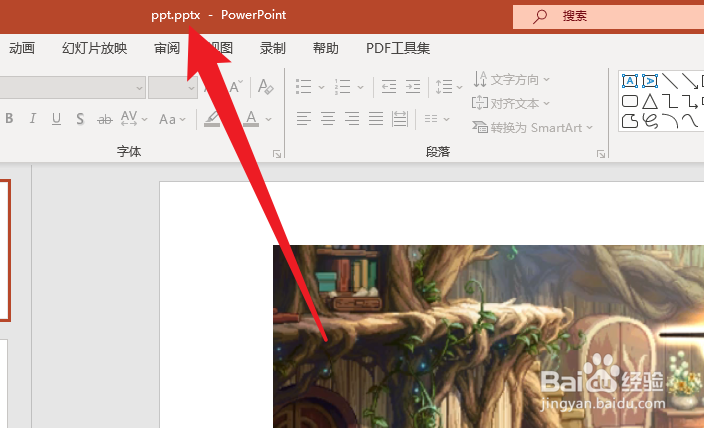Open the PDF工具集 ribbon tab
This screenshot has width=704, height=428.
398,48
